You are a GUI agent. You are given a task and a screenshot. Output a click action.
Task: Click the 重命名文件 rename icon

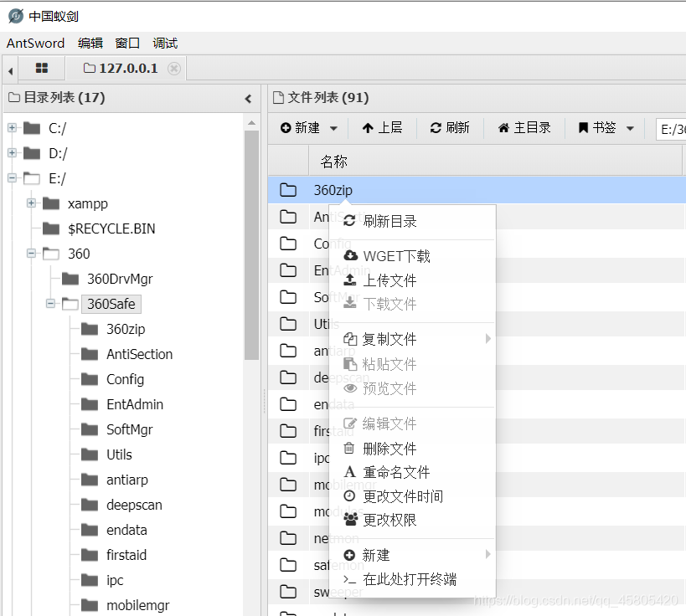coord(351,472)
